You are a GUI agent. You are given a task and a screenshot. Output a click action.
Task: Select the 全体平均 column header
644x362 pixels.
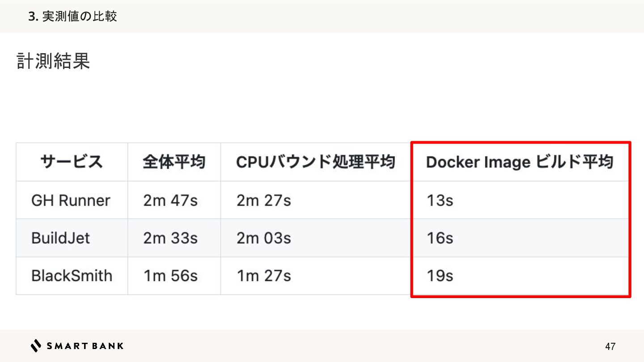click(174, 162)
